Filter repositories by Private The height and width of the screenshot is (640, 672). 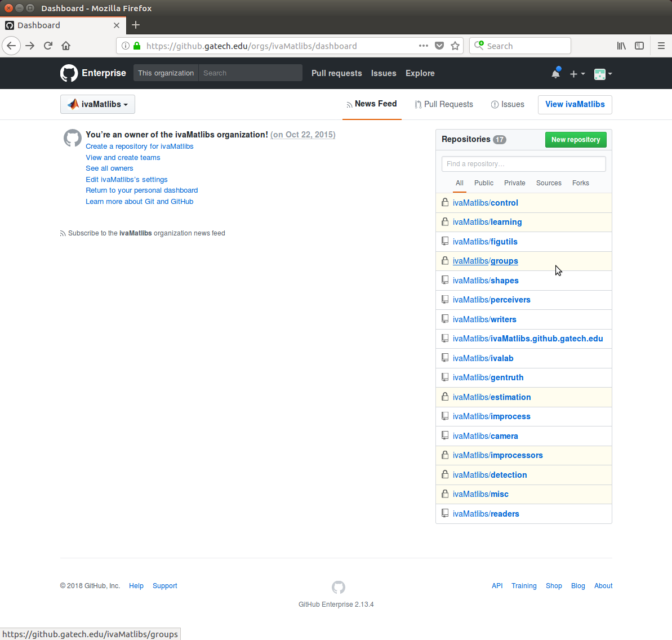(514, 183)
